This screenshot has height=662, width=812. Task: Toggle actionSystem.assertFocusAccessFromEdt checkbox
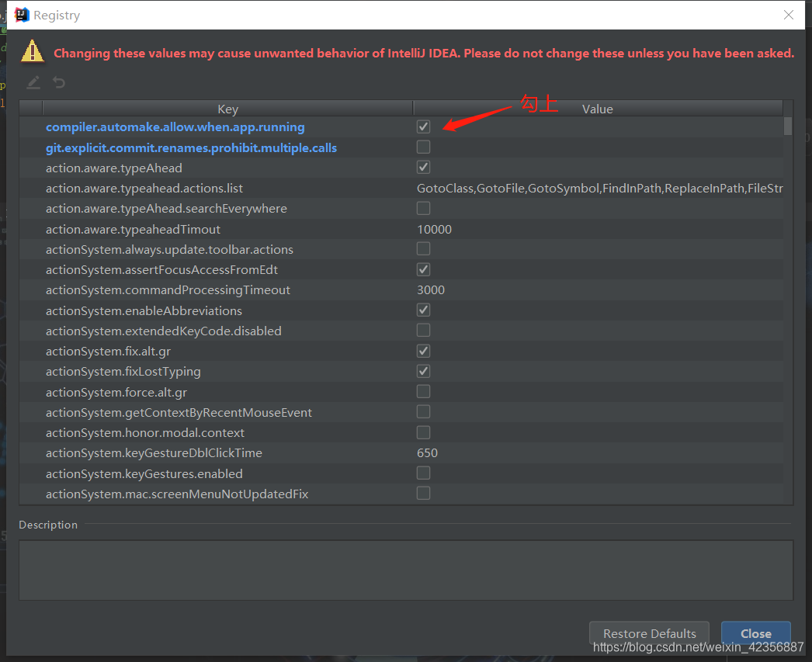click(423, 269)
